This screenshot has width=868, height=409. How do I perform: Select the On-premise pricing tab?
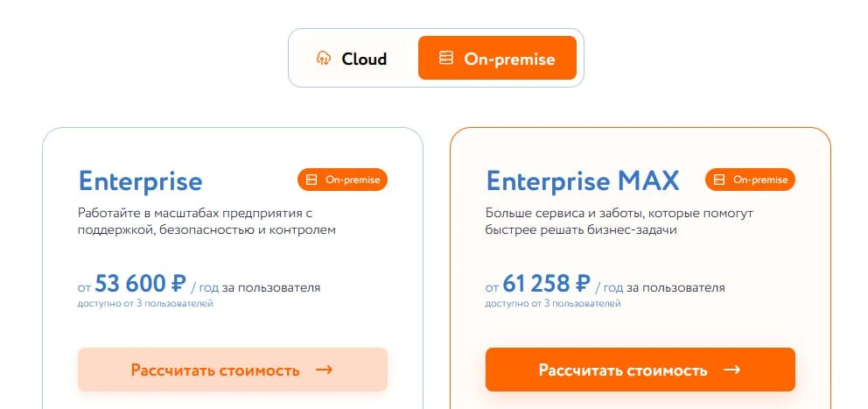tap(497, 59)
